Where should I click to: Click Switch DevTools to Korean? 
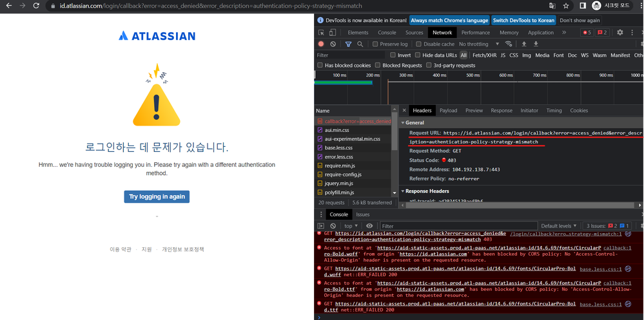click(523, 20)
